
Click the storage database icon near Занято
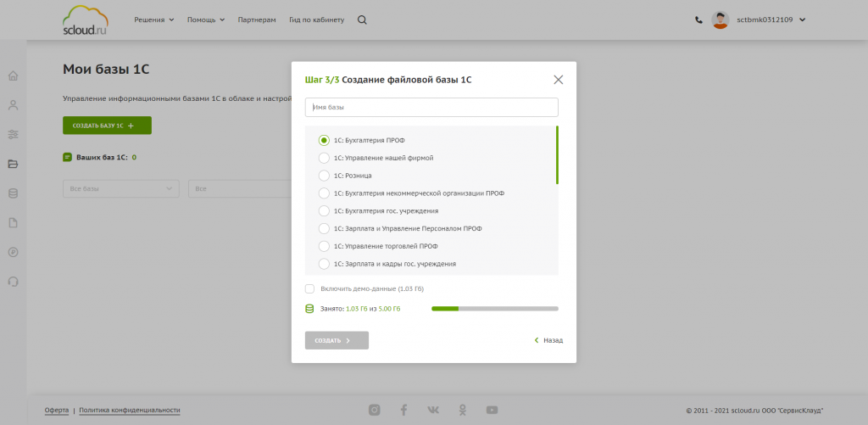(x=309, y=309)
